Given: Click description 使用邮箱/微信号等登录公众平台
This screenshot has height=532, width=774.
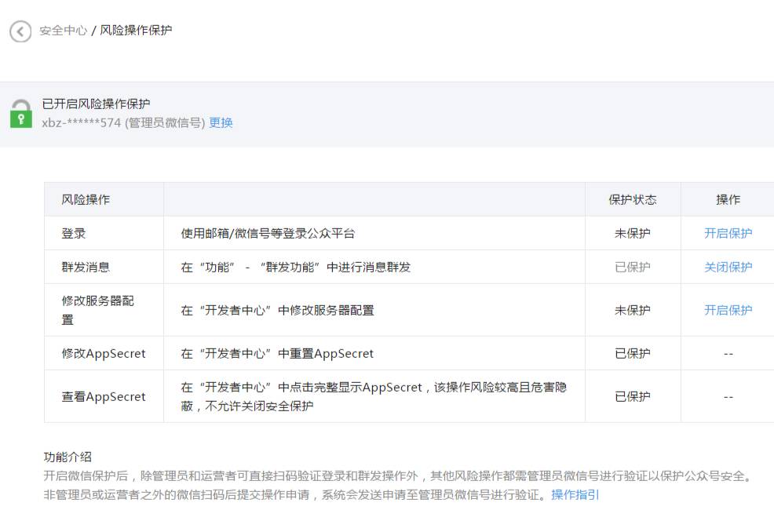Looking at the screenshot, I should click(268, 233).
